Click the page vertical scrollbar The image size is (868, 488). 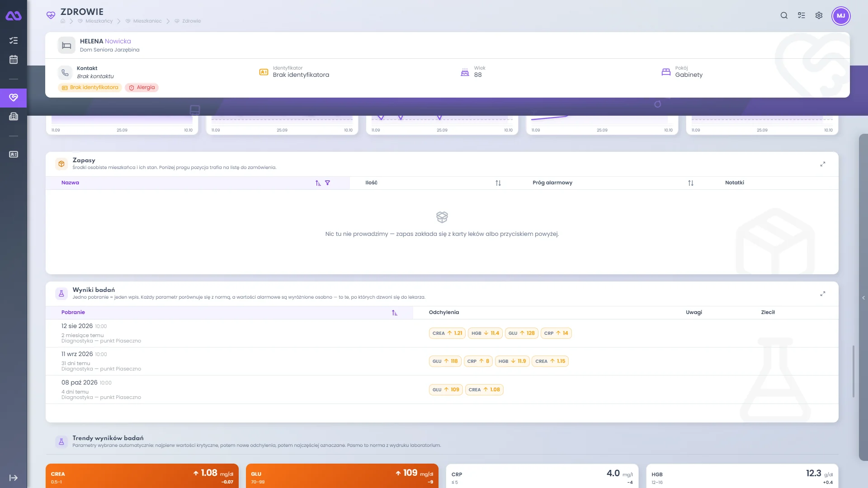click(x=854, y=371)
